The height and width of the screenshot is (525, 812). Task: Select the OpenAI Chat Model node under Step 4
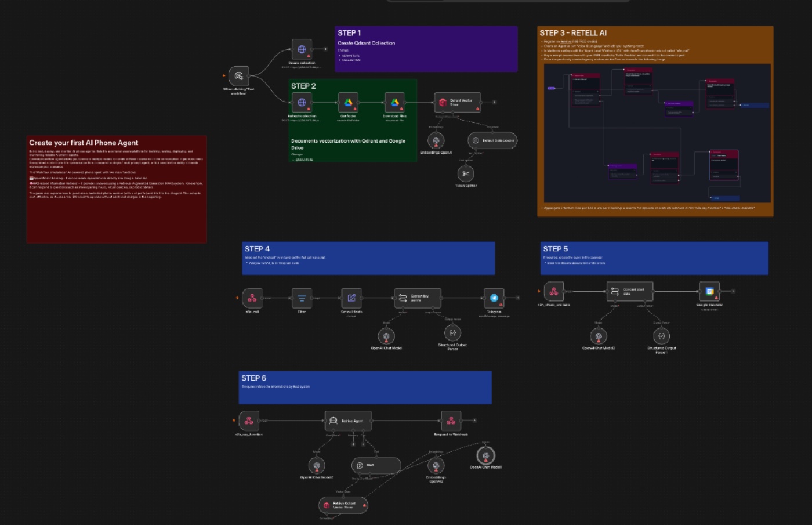(386, 336)
